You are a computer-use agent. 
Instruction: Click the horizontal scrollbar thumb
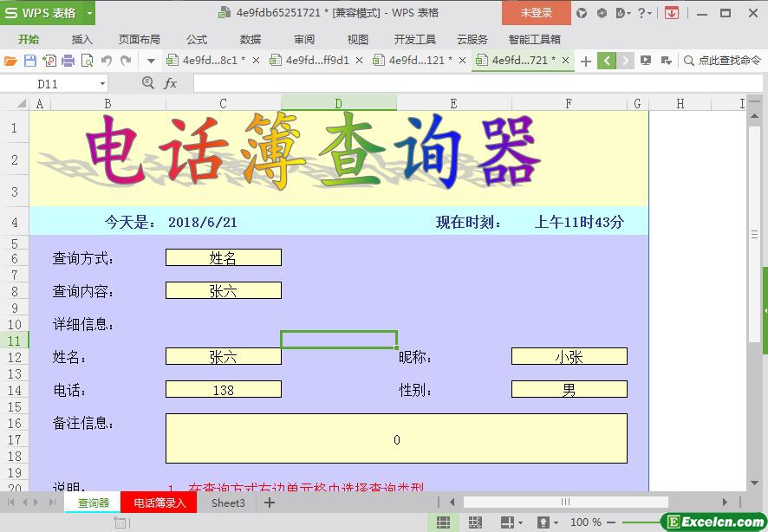point(565,502)
